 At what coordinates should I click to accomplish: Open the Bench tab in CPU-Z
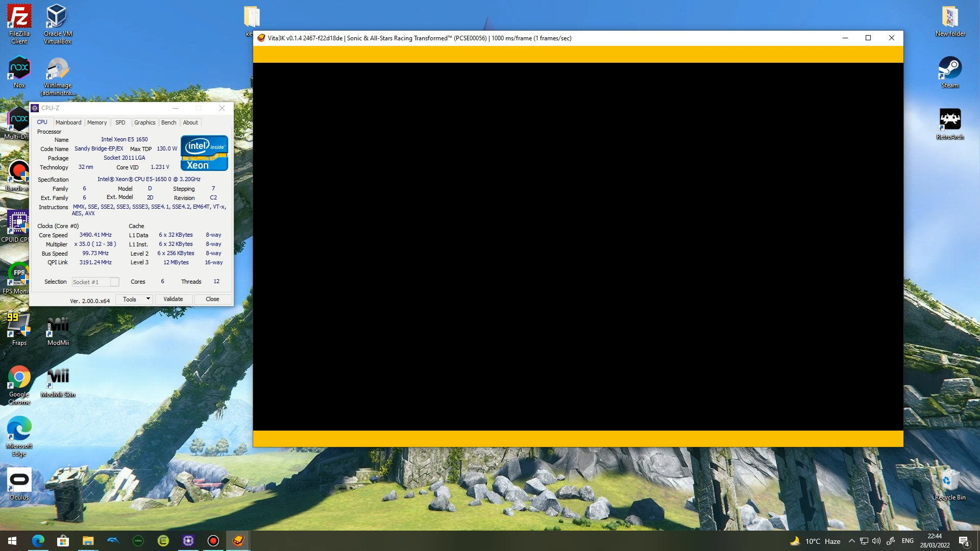[x=168, y=122]
